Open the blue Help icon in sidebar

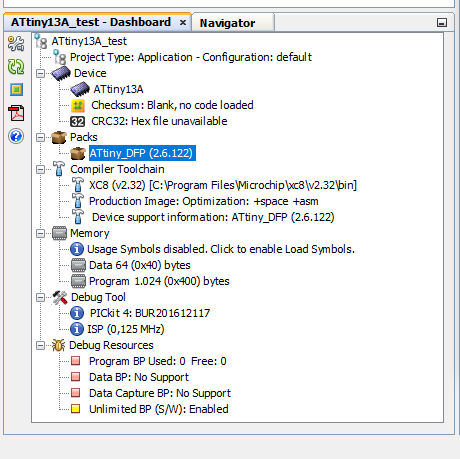pos(16,136)
